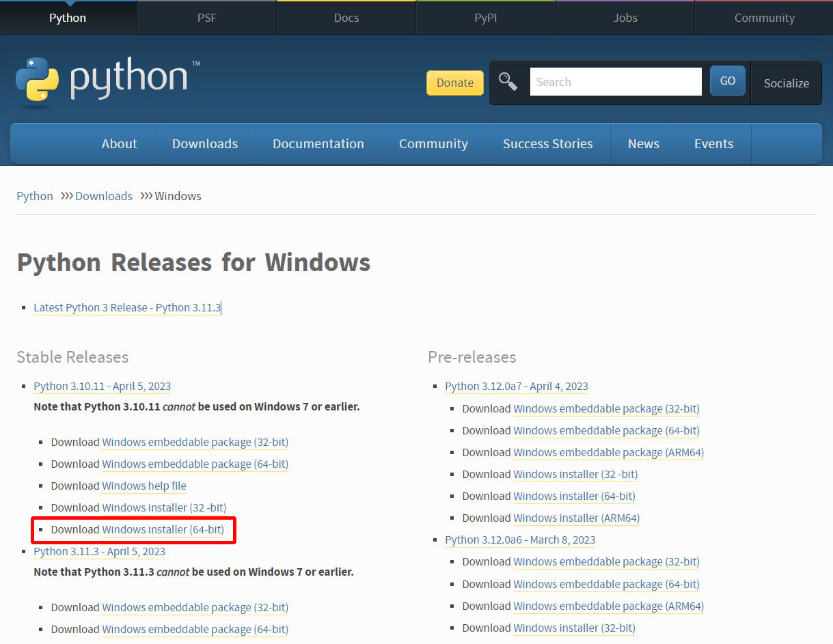Go to the PSF top tab

point(206,18)
